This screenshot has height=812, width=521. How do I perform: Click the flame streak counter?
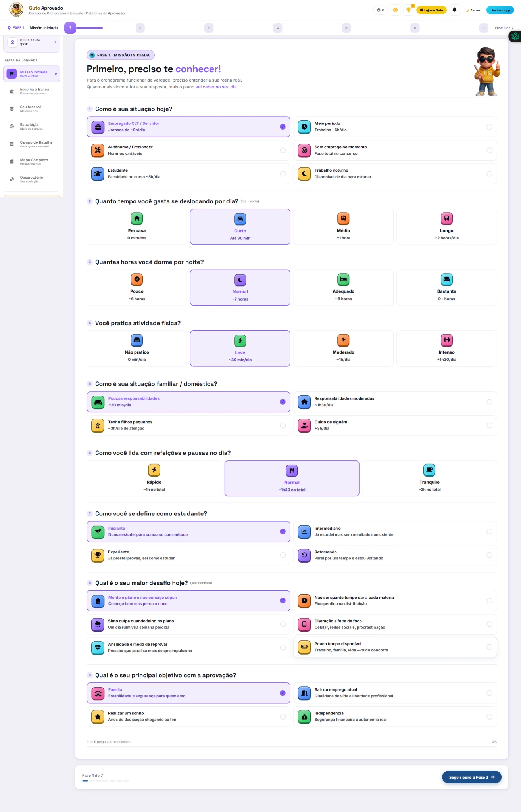point(381,10)
